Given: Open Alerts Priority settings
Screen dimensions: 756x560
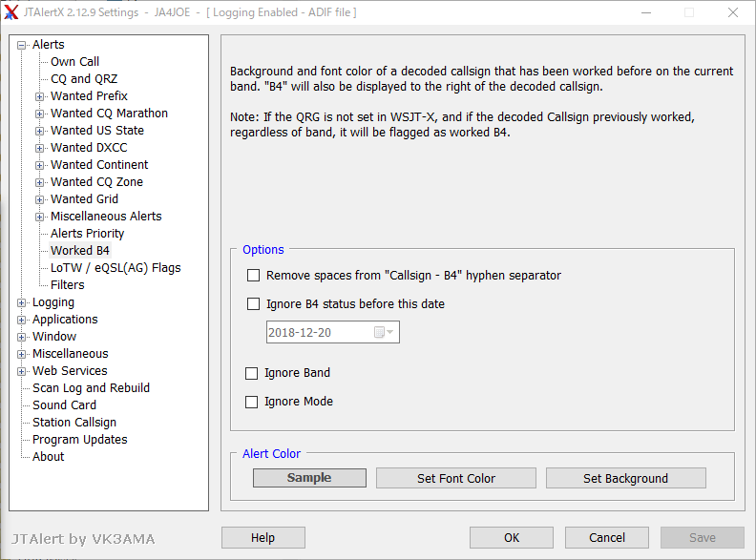Looking at the screenshot, I should [87, 233].
